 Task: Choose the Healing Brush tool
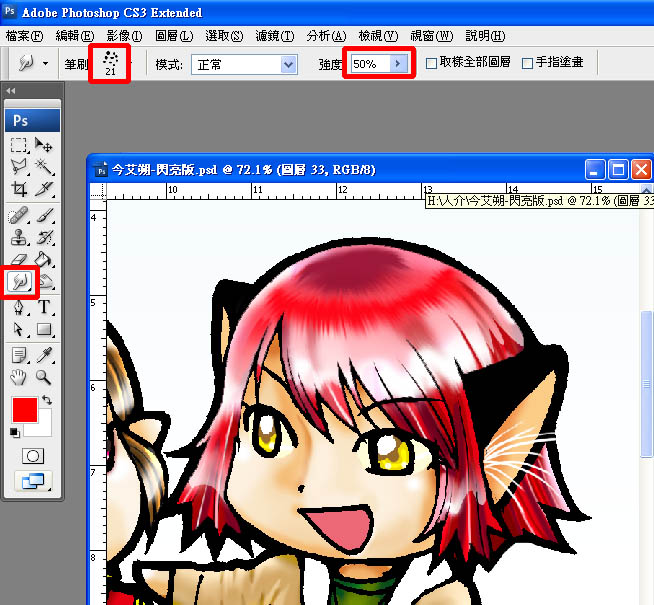point(19,216)
